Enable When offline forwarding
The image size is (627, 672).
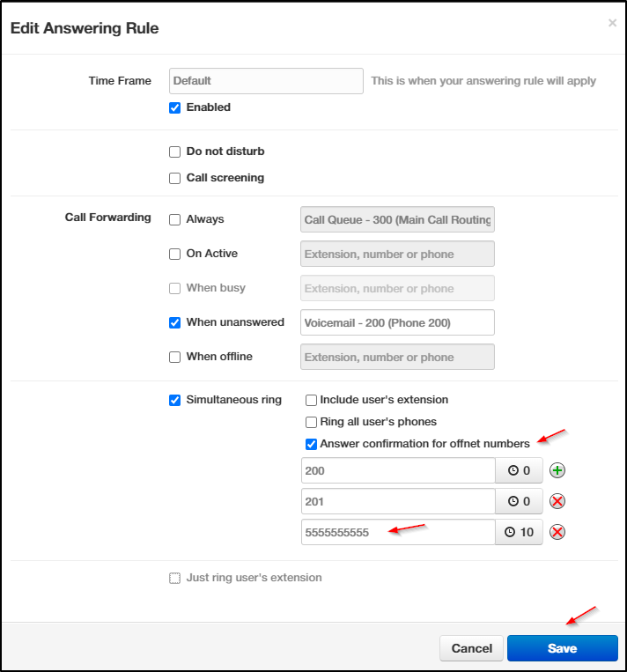[175, 357]
